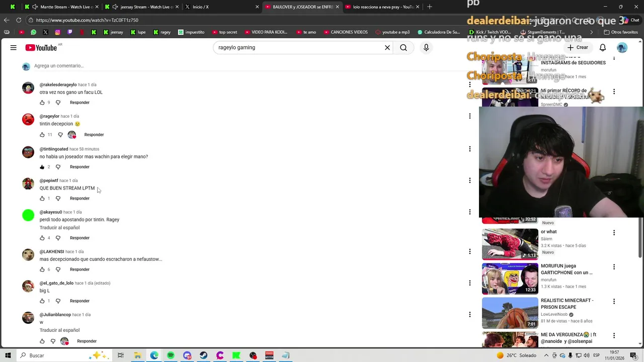This screenshot has height=362, width=644.
Task: Open Task View in the taskbar
Action: (121, 355)
